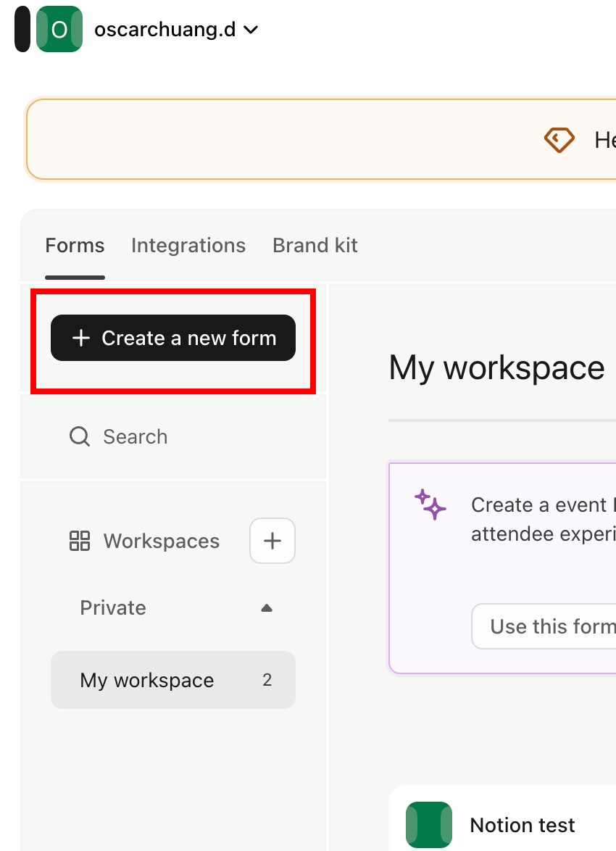This screenshot has width=616, height=851.
Task: Go to the Brand kit tab
Action: tap(315, 246)
